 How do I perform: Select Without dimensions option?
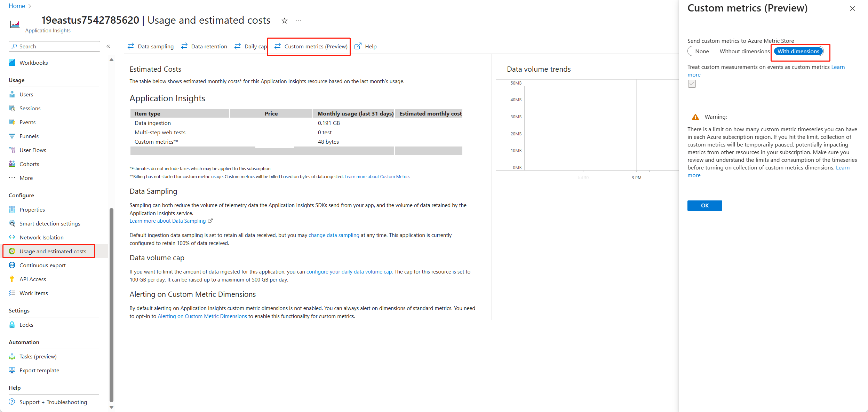click(x=744, y=51)
